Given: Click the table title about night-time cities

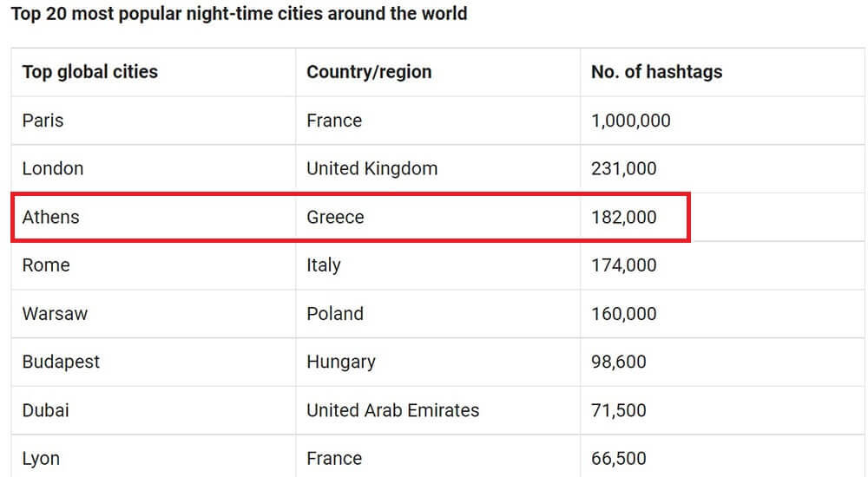Looking at the screenshot, I should click(240, 13).
